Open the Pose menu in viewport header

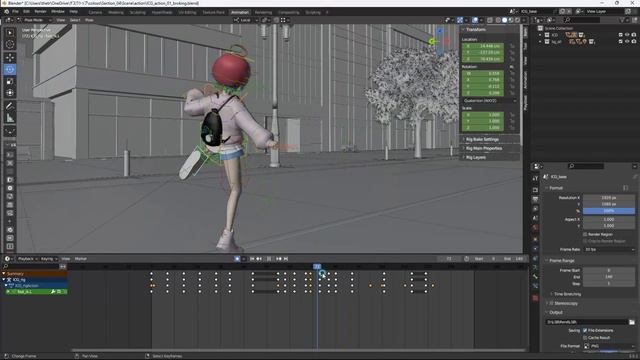point(89,20)
